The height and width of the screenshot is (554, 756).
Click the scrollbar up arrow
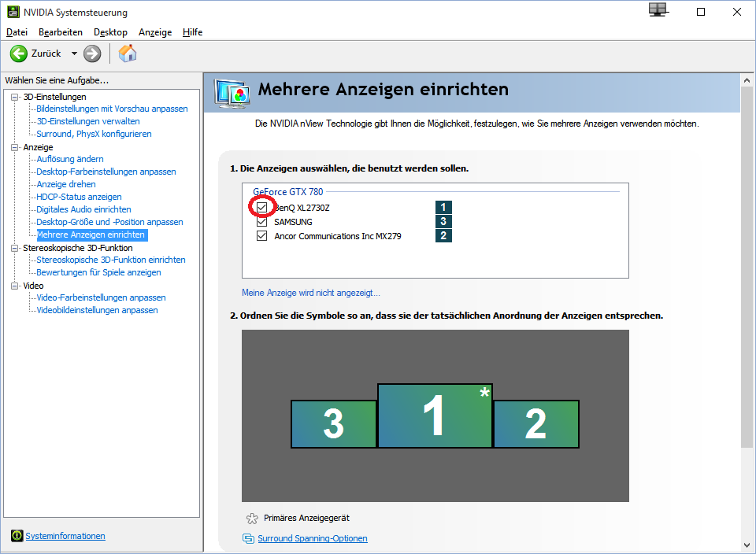click(x=747, y=80)
